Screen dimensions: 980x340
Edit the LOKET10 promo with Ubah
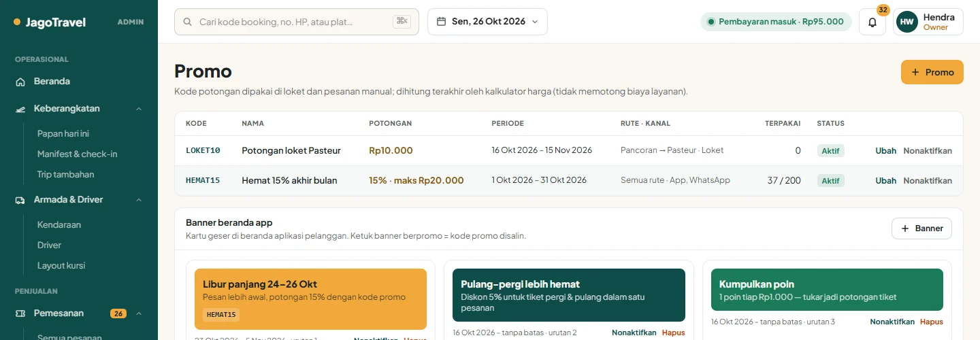[885, 151]
